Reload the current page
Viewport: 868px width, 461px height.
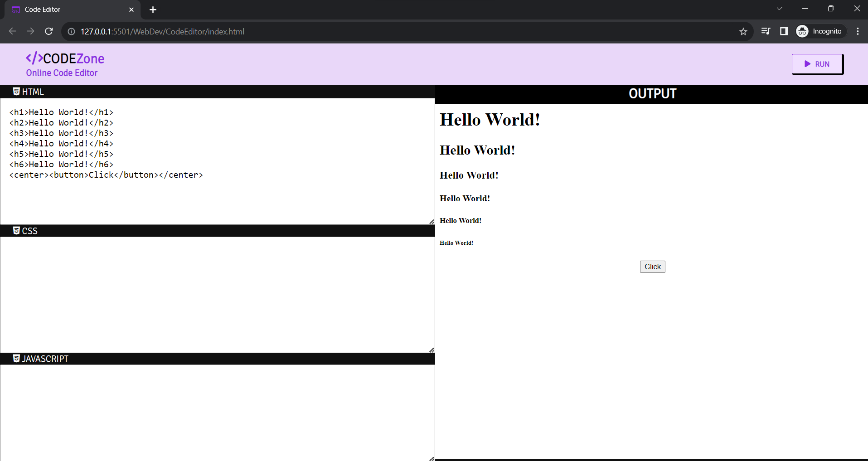48,31
